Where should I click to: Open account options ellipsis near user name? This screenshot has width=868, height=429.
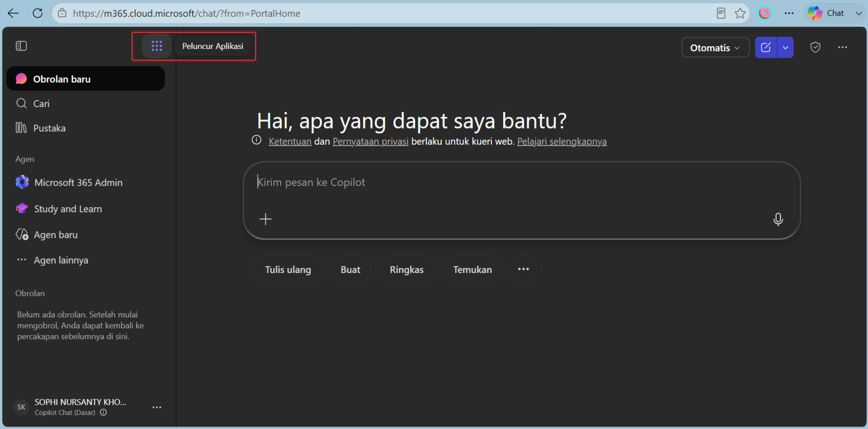coord(157,407)
